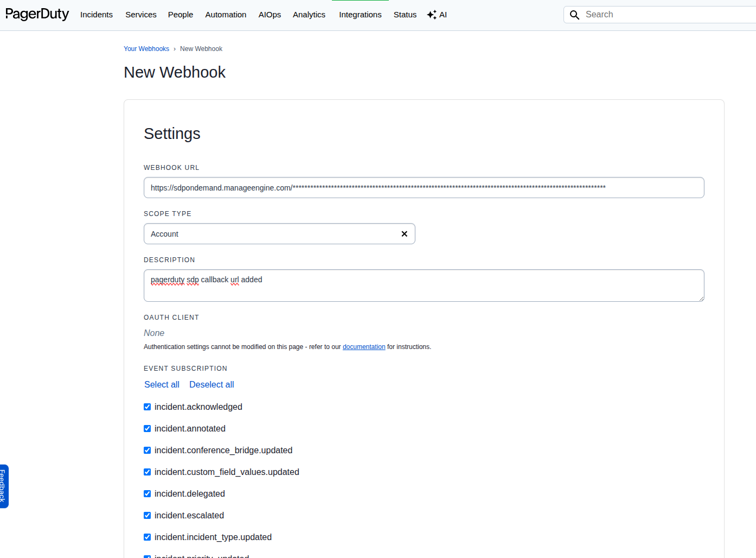Screen dimensions: 756x558
Task: Open the authentication documentation link
Action: pyautogui.click(x=364, y=347)
